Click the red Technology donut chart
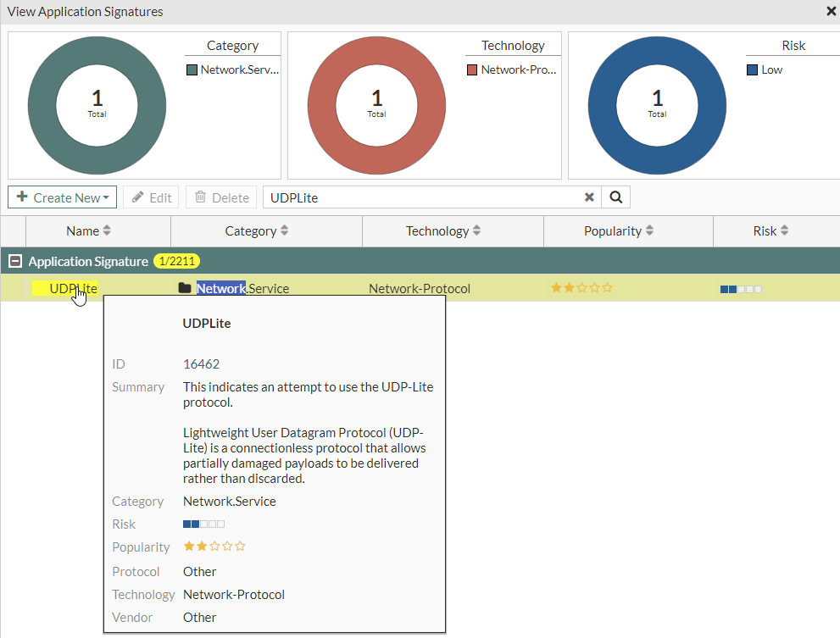The width and height of the screenshot is (840, 638). pyautogui.click(x=376, y=106)
